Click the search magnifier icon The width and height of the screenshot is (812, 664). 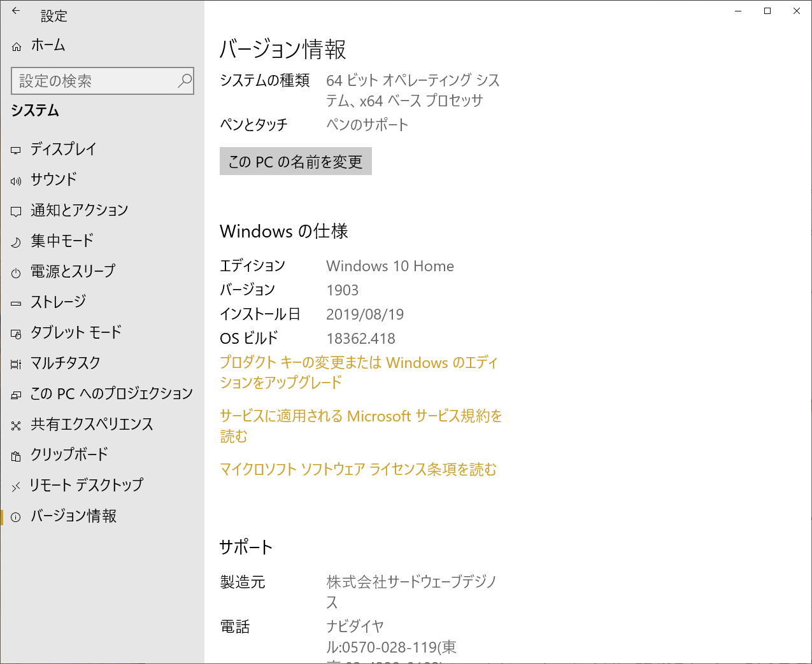coord(185,81)
